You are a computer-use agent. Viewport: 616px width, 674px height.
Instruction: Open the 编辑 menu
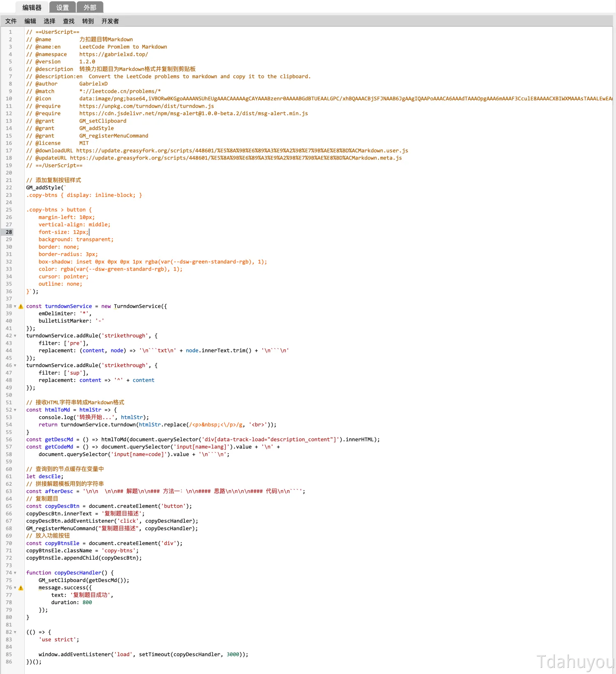(x=30, y=21)
